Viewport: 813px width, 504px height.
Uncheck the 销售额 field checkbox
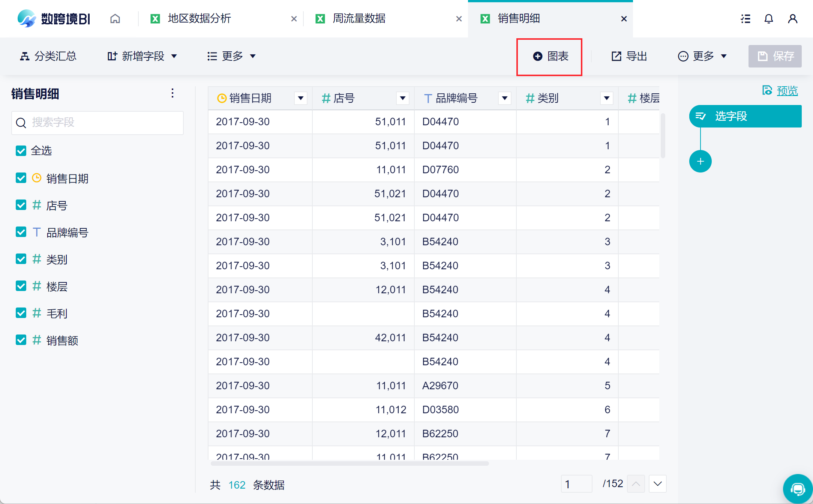(x=21, y=340)
